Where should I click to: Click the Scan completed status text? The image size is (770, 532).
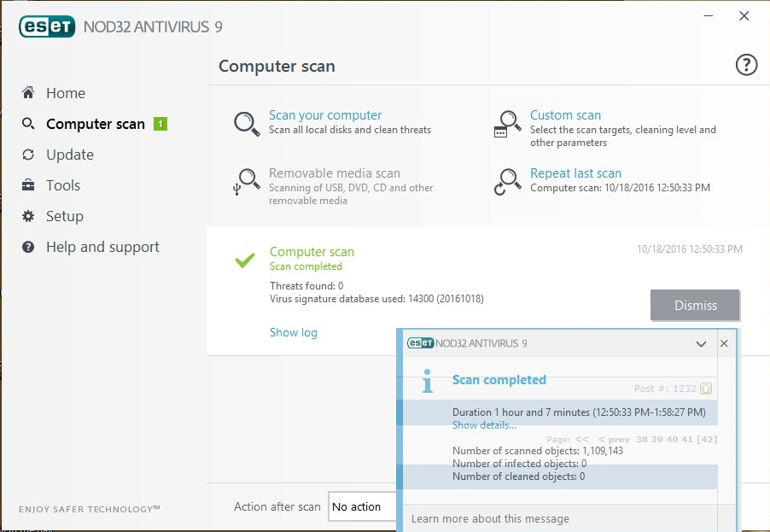click(306, 266)
